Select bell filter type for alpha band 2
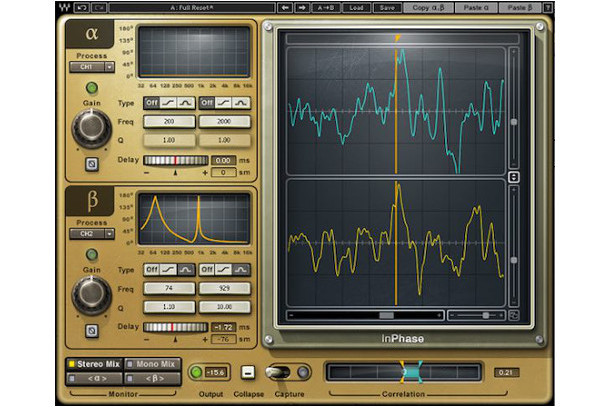The image size is (600, 420). [x=241, y=103]
